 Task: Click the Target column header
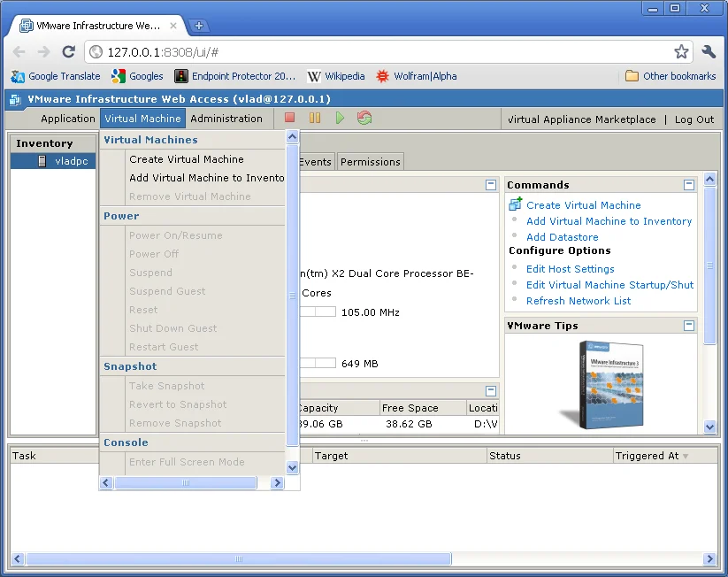[399, 456]
